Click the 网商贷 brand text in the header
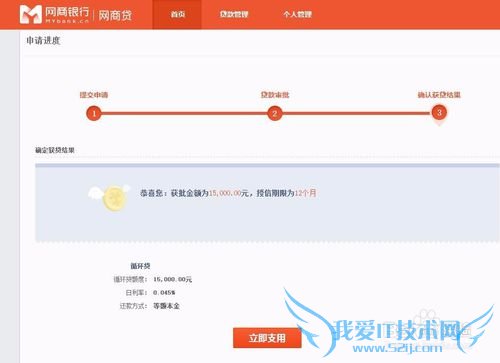This screenshot has width=500, height=363. (x=115, y=15)
